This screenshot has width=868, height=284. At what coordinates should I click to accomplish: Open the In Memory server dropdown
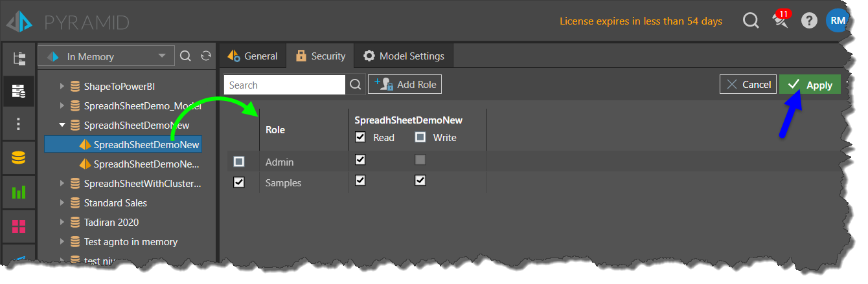106,56
